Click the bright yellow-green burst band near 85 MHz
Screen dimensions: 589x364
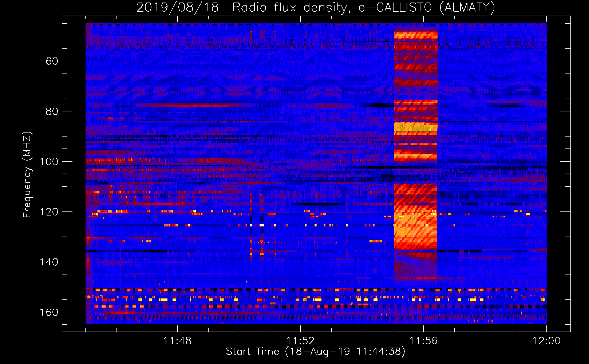point(415,127)
